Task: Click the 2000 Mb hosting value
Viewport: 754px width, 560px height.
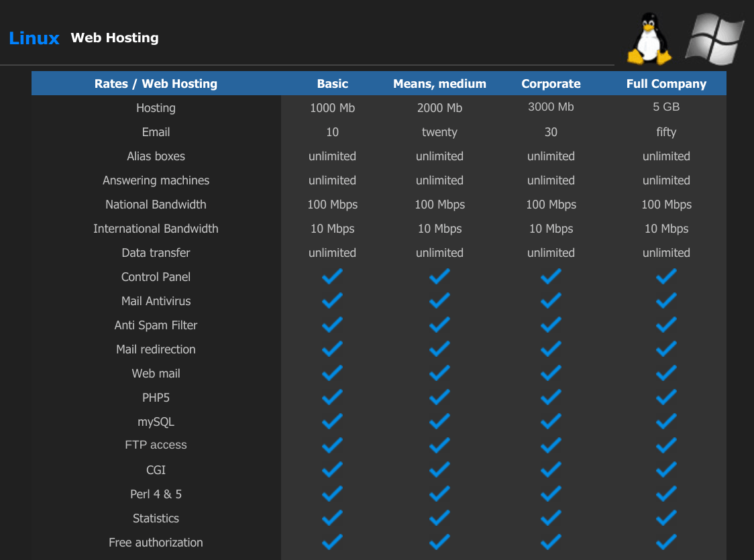Action: [x=439, y=108]
